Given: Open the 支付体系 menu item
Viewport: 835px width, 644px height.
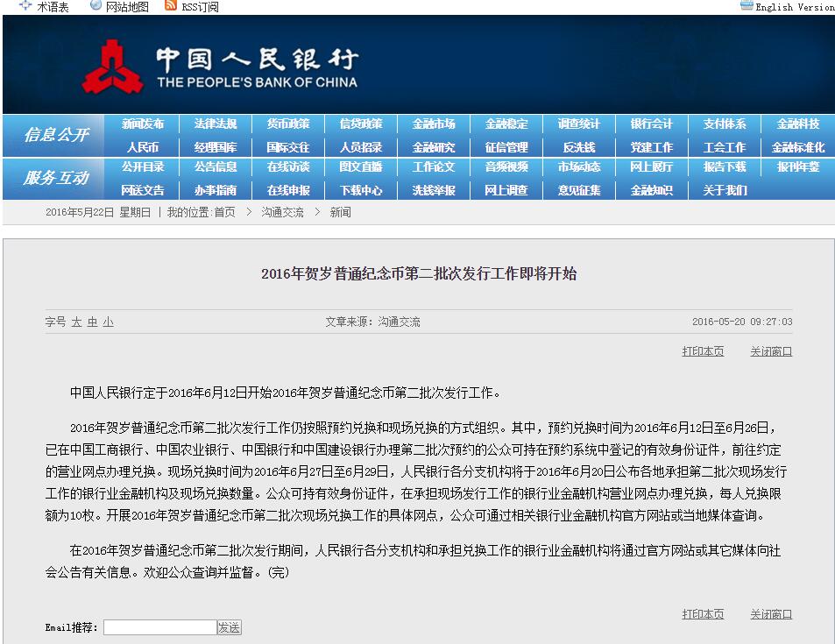Looking at the screenshot, I should click(x=725, y=124).
